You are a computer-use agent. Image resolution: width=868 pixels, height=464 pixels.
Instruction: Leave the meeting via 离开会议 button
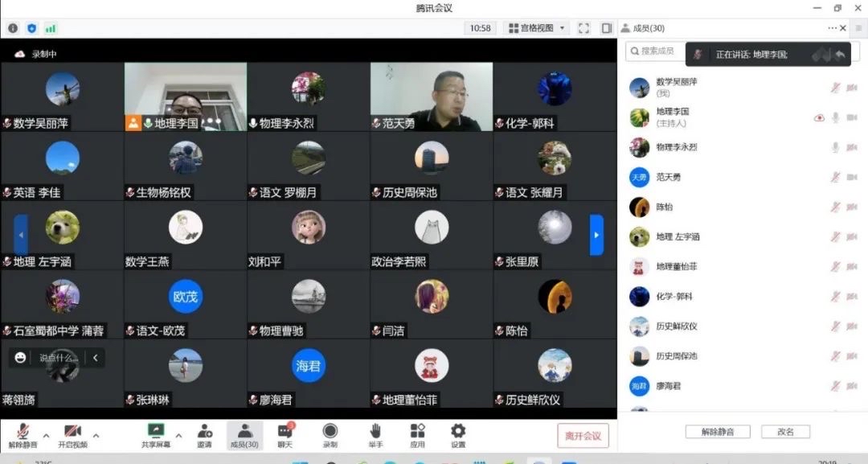click(583, 434)
